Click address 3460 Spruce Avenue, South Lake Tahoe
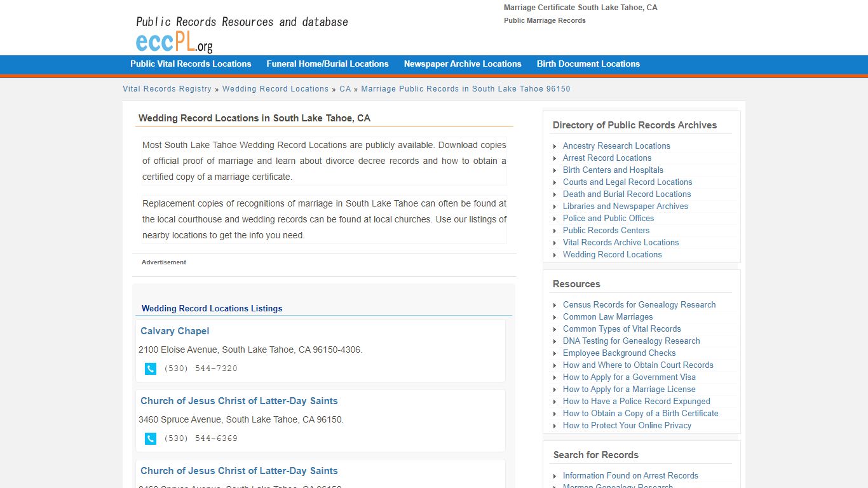 (x=241, y=419)
